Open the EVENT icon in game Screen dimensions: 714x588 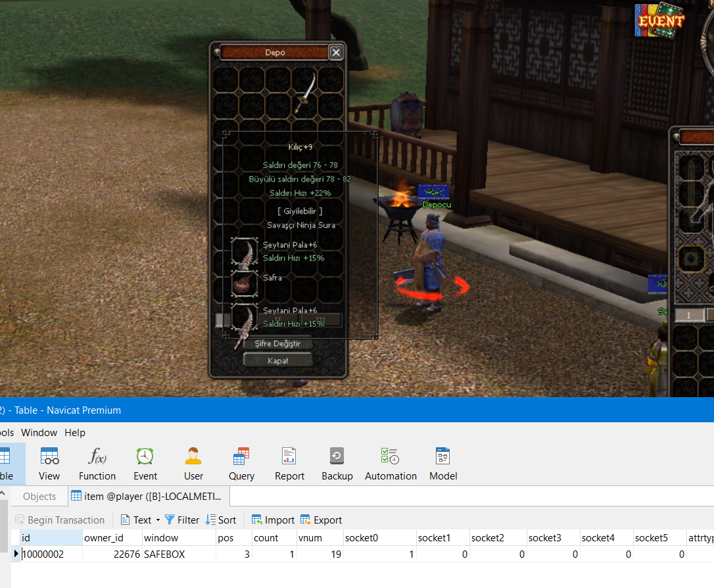659,20
